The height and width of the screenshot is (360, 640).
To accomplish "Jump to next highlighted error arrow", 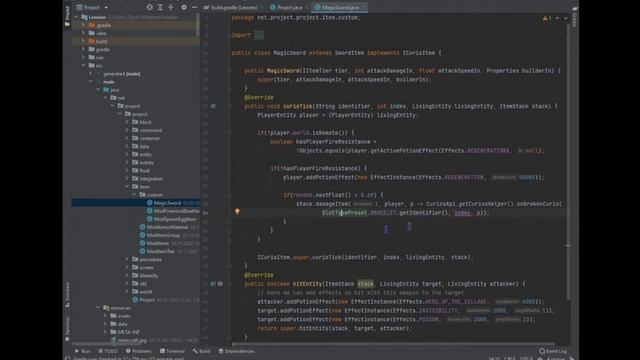I will 565,18.
